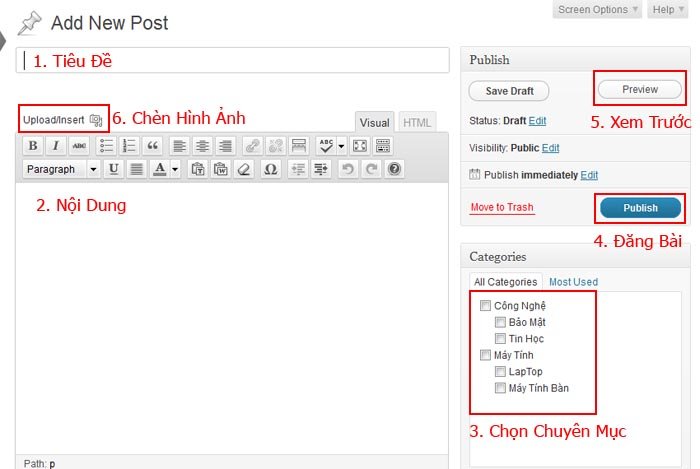Open the Paragraph format dropdown

point(61,169)
